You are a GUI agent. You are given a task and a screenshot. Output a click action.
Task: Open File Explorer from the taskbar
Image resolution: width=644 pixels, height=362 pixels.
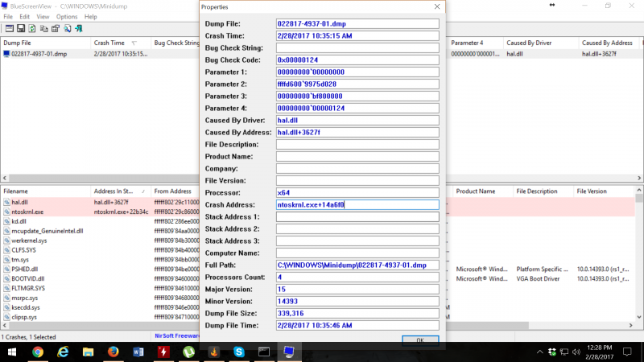(x=88, y=352)
